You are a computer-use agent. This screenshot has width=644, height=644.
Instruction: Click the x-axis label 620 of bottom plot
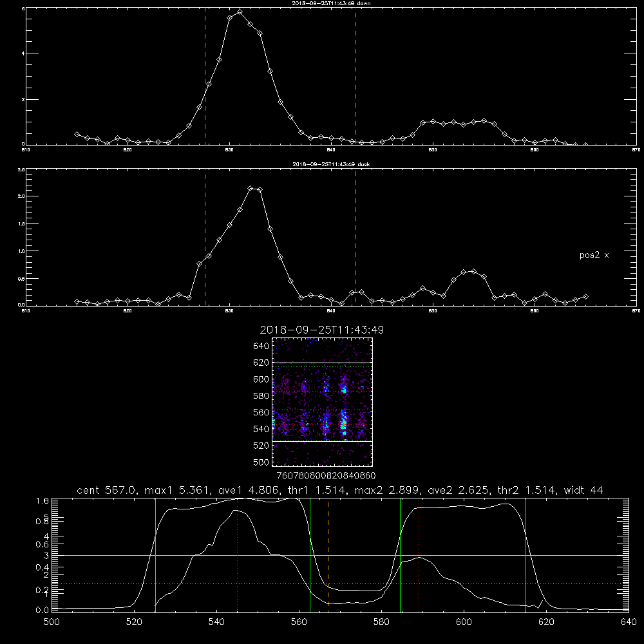(x=547, y=622)
